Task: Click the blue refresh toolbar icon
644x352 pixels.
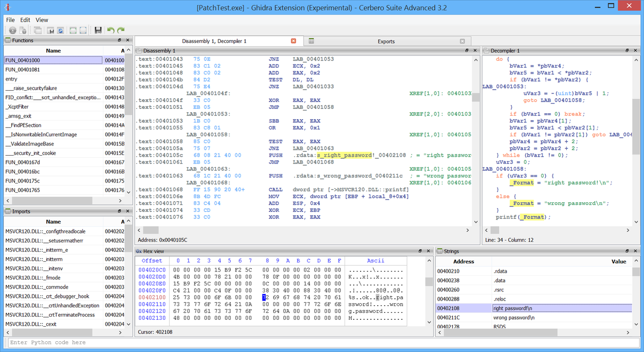Action: click(61, 31)
